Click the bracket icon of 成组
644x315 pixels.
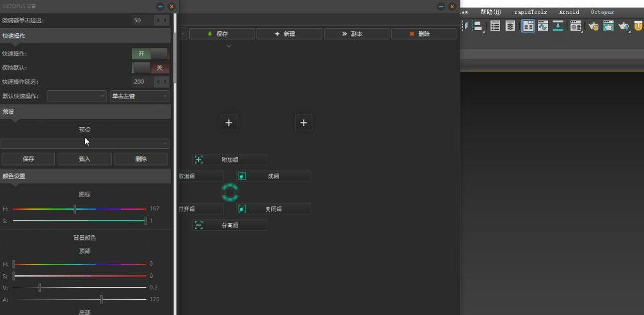242,176
